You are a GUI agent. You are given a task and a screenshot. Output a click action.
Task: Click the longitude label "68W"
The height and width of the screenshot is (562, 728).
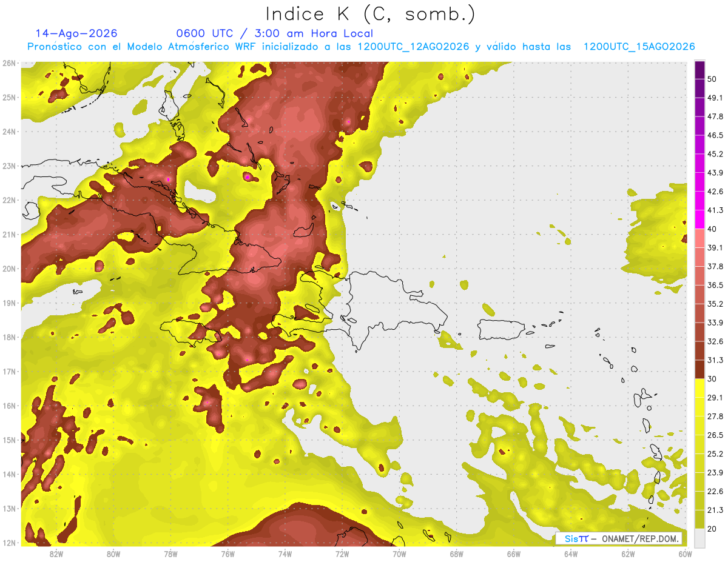click(x=456, y=554)
